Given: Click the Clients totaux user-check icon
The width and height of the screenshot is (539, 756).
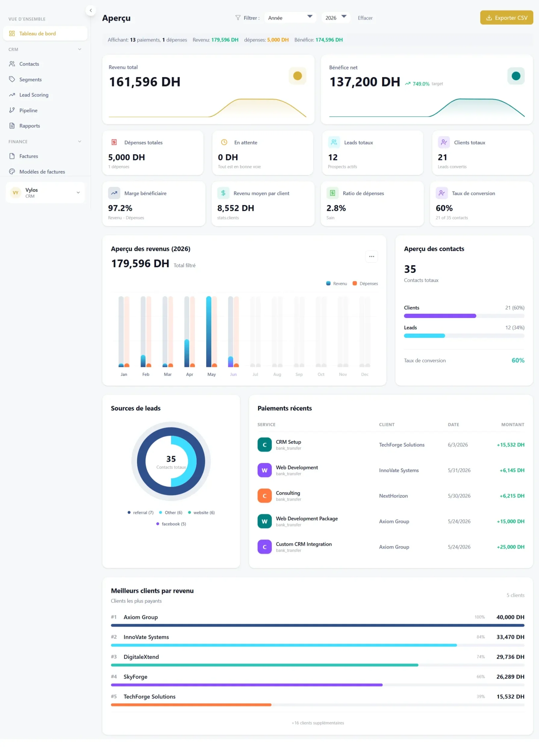Looking at the screenshot, I should pos(444,142).
